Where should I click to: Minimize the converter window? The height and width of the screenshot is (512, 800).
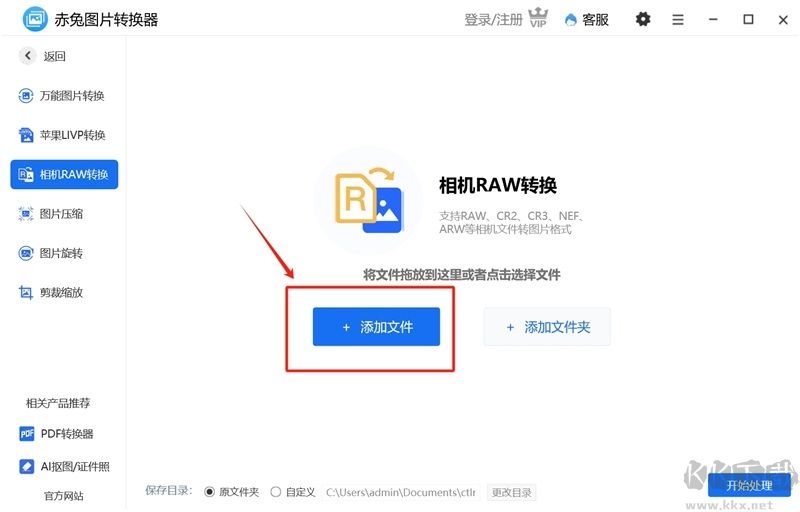point(713,19)
